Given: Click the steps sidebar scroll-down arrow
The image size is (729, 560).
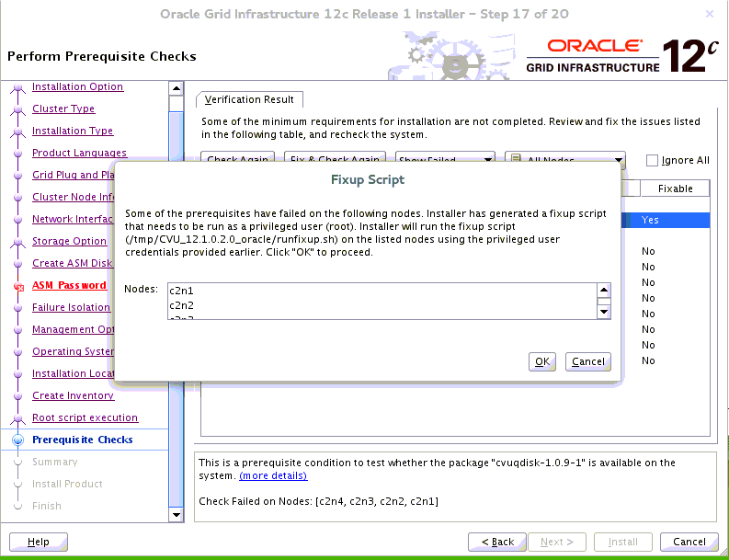Looking at the screenshot, I should pyautogui.click(x=176, y=515).
